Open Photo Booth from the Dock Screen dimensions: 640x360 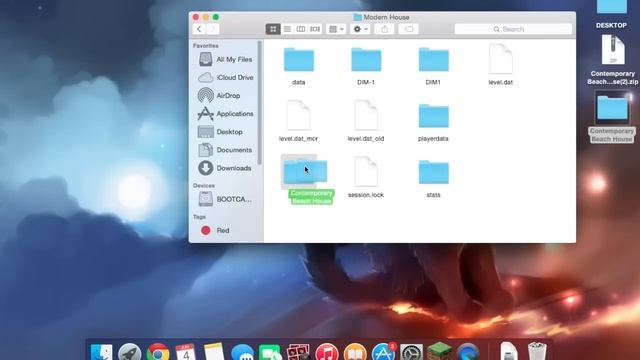click(298, 353)
